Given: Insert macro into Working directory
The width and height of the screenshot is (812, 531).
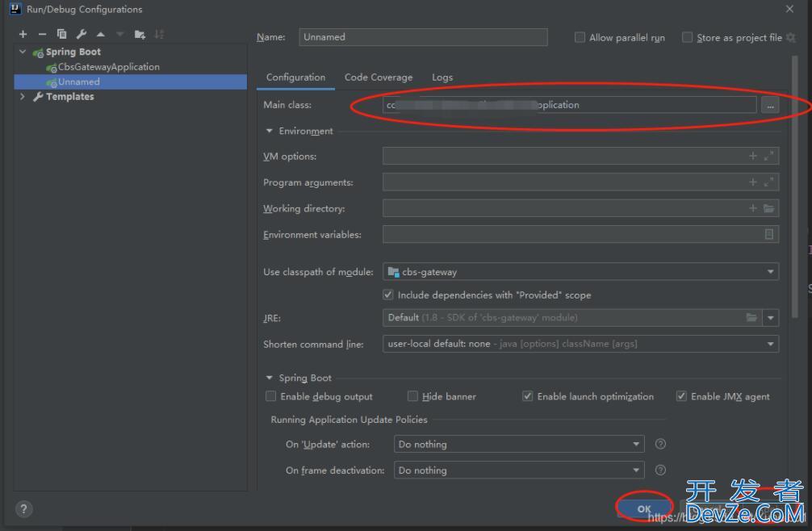Looking at the screenshot, I should point(753,208).
